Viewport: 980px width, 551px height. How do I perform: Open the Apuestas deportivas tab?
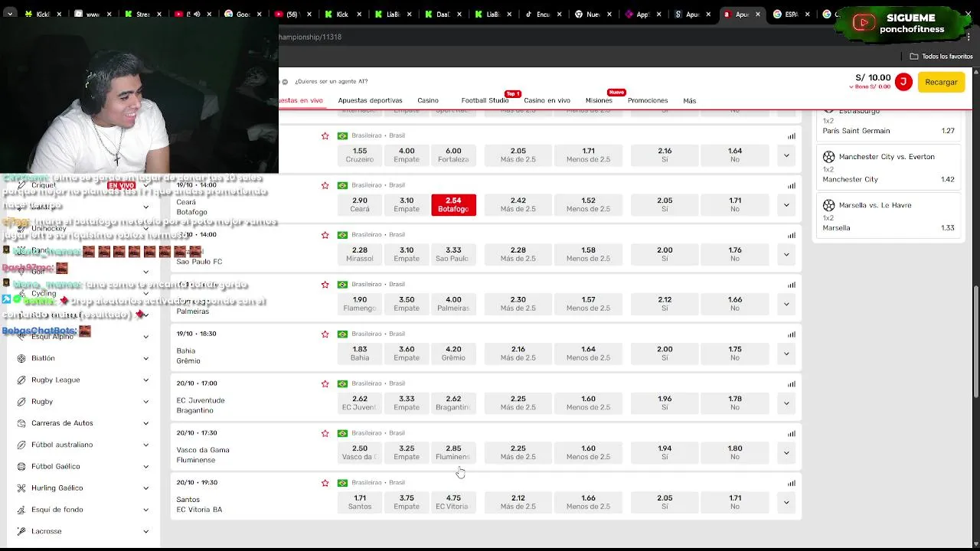(370, 100)
